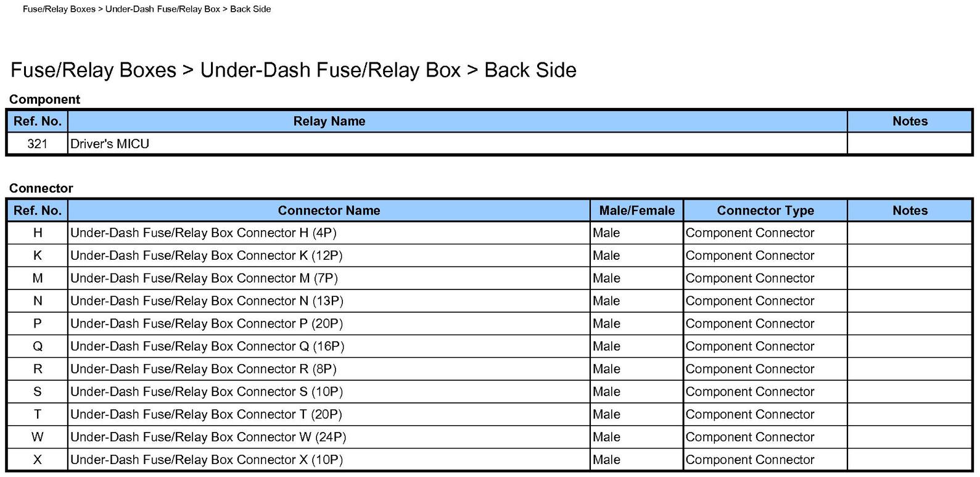Click the Connector W (24P) name cell
The image size is (980, 477).
pos(208,437)
